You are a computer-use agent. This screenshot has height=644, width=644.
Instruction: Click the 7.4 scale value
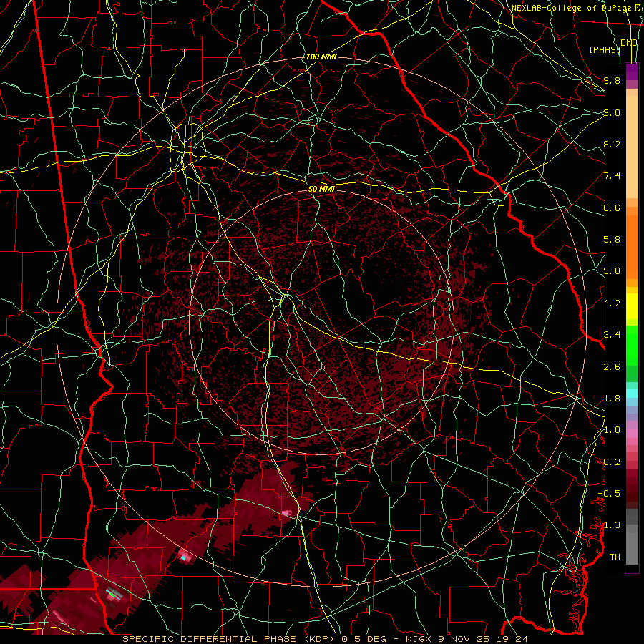click(612, 176)
